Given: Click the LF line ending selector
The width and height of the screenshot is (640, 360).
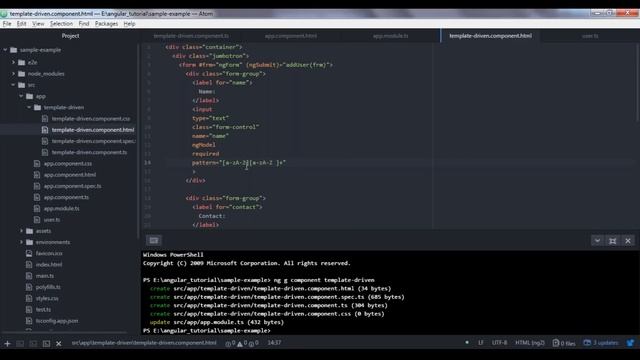Looking at the screenshot, I should click(x=480, y=343).
